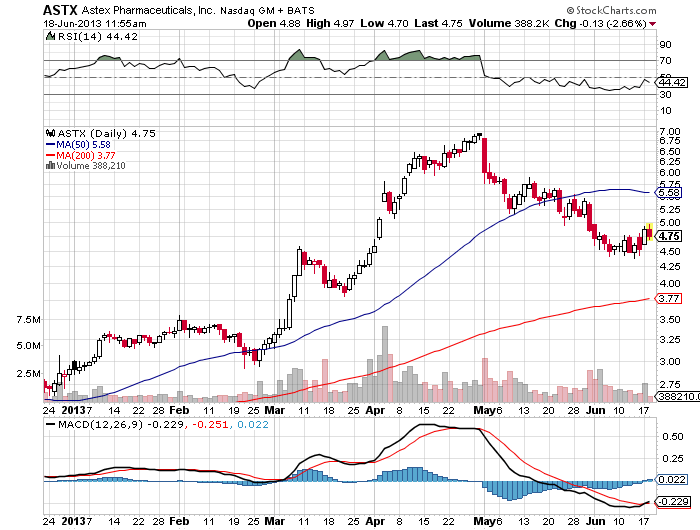Click the 7.5M volume scale label

pos(29,320)
